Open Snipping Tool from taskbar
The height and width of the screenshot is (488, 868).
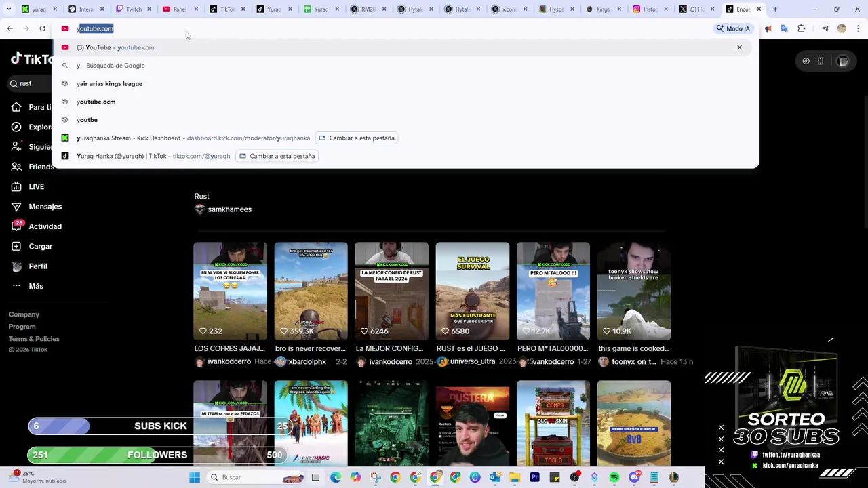click(x=376, y=477)
